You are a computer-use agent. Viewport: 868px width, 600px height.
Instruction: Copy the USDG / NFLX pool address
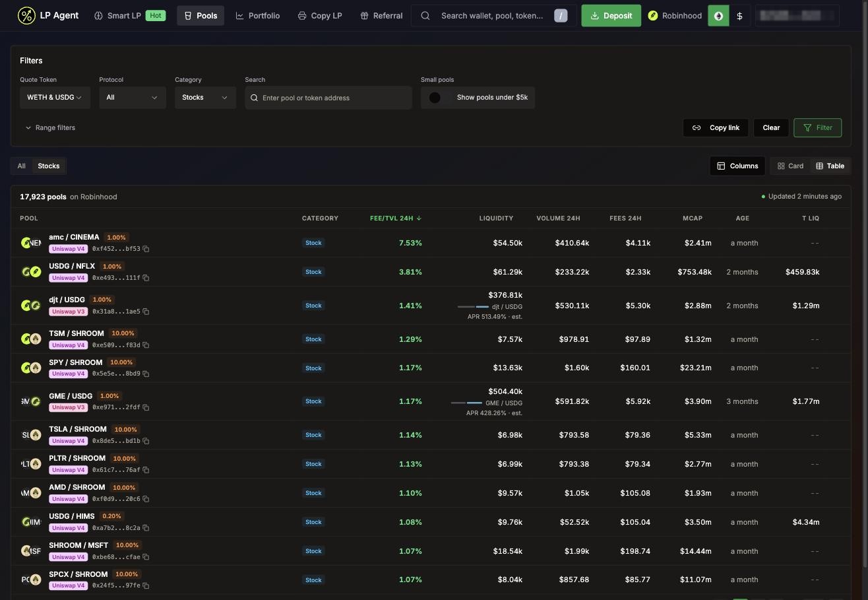pyautogui.click(x=146, y=278)
